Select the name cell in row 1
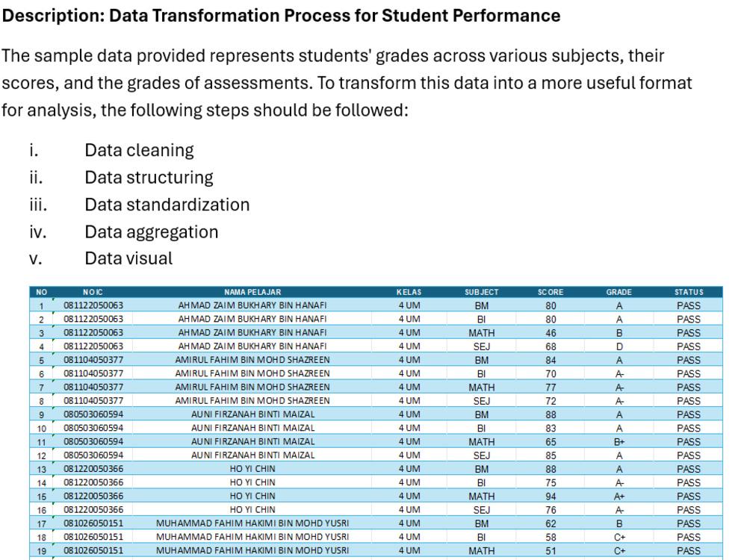Viewport: 747px width, 560px height. coord(252,305)
